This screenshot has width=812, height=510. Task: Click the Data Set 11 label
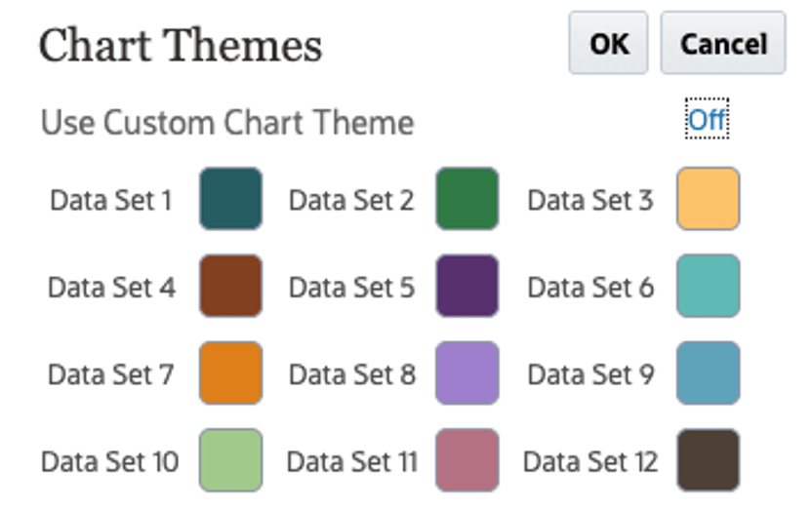[x=352, y=461]
